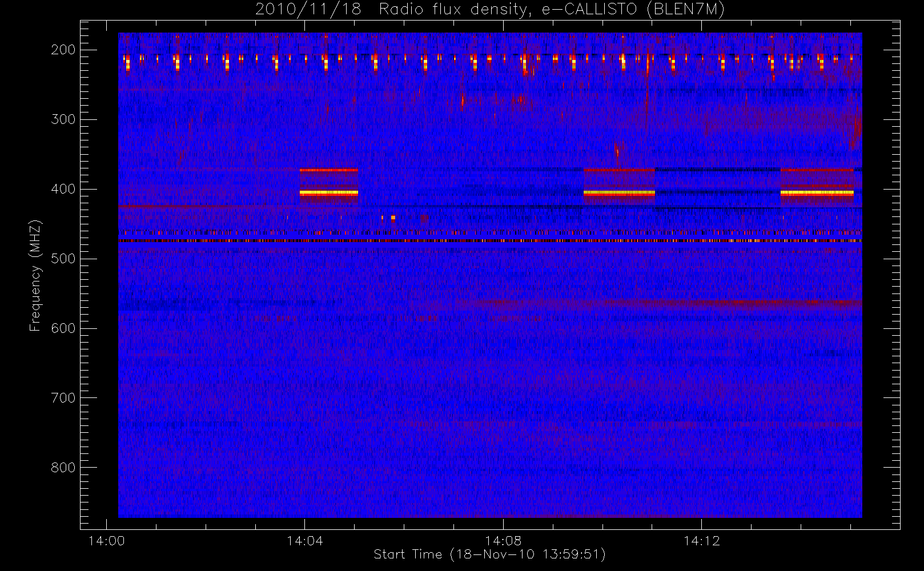The image size is (924, 571).
Task: Click the 500 frequency tick label
Action: tap(63, 259)
